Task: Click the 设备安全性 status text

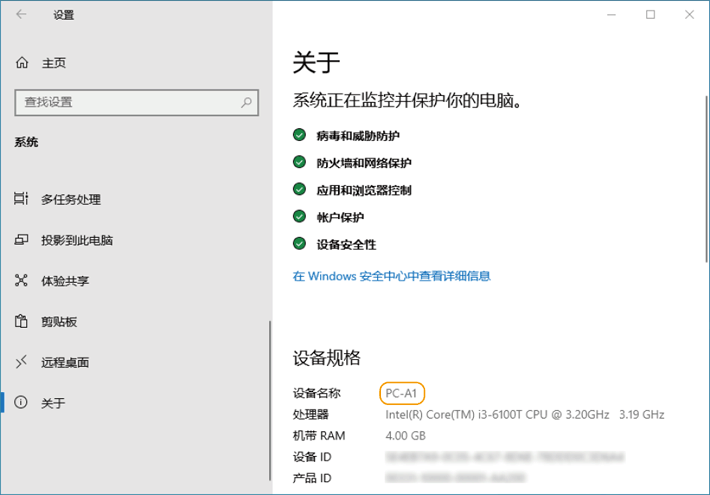Action: (346, 244)
